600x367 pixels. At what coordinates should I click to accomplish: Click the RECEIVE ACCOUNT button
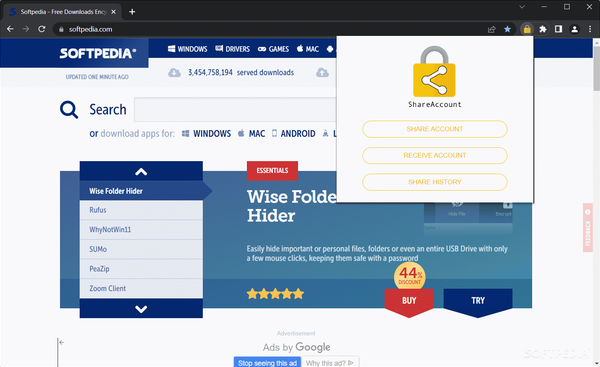(x=435, y=155)
